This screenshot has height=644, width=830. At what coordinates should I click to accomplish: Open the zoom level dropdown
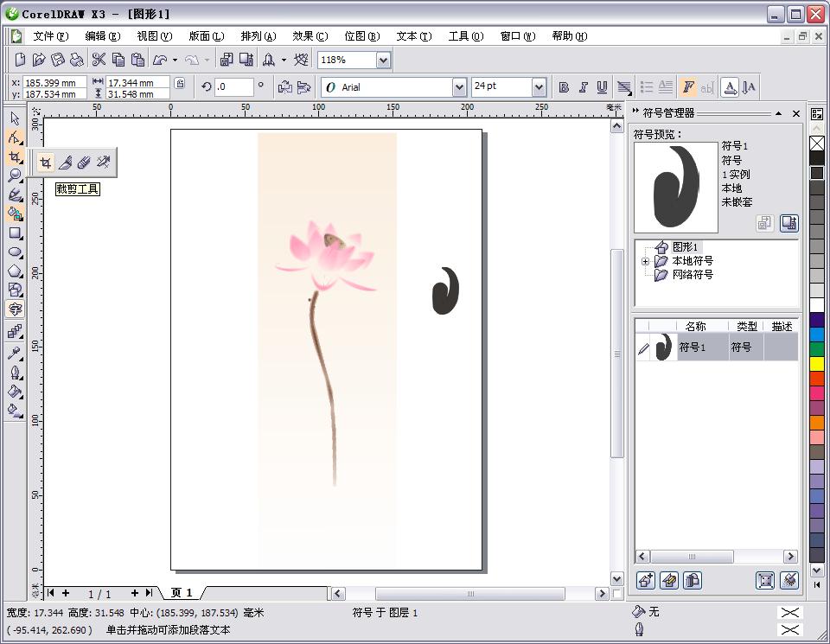[384, 61]
